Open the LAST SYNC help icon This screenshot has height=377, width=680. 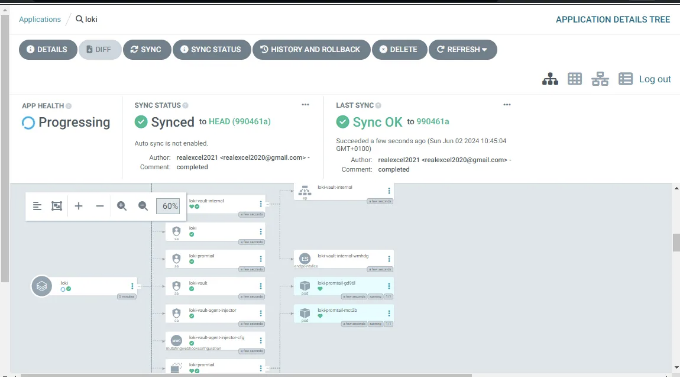[x=378, y=105]
